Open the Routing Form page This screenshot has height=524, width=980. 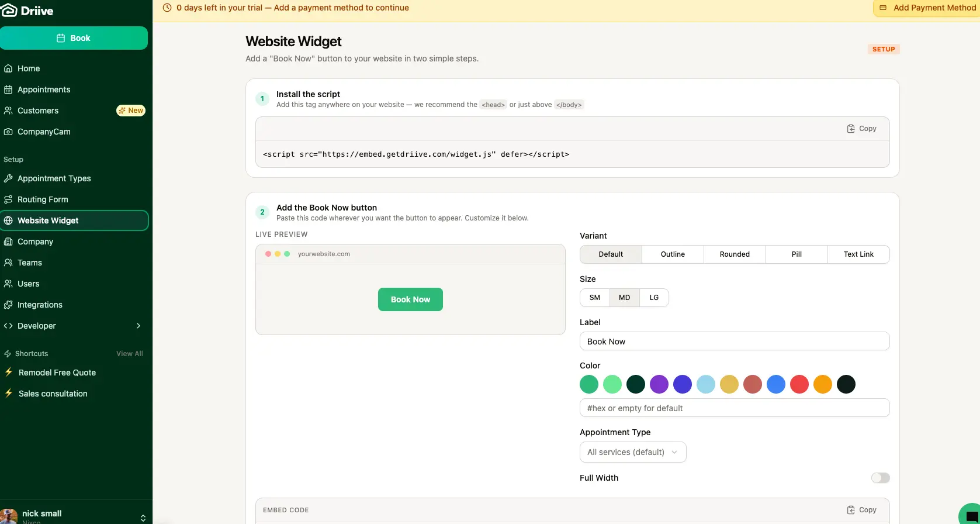click(74, 199)
